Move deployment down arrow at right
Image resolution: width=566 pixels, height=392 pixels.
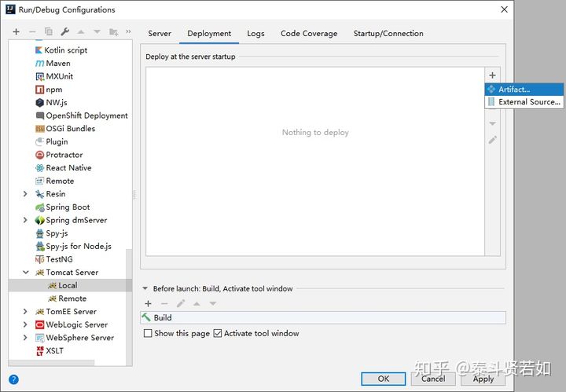[492, 123]
